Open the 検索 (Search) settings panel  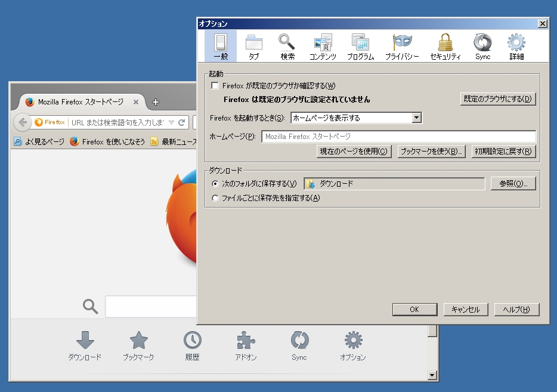point(286,45)
